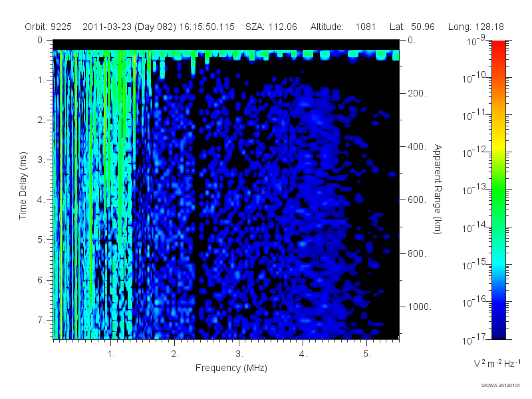Click the 400. Apparent Range tick label
This screenshot has height=399, width=532.
click(x=417, y=146)
